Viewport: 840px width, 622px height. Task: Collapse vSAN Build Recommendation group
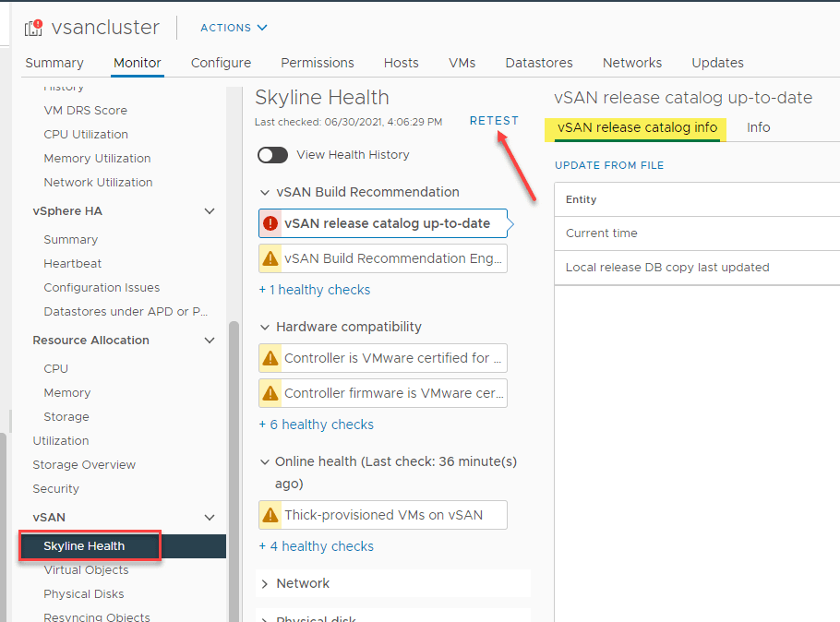point(265,192)
